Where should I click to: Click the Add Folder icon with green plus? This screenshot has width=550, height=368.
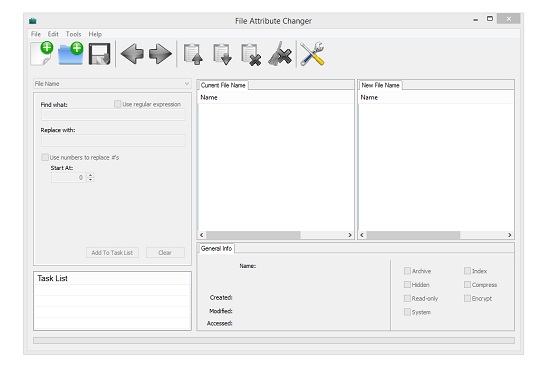(71, 53)
